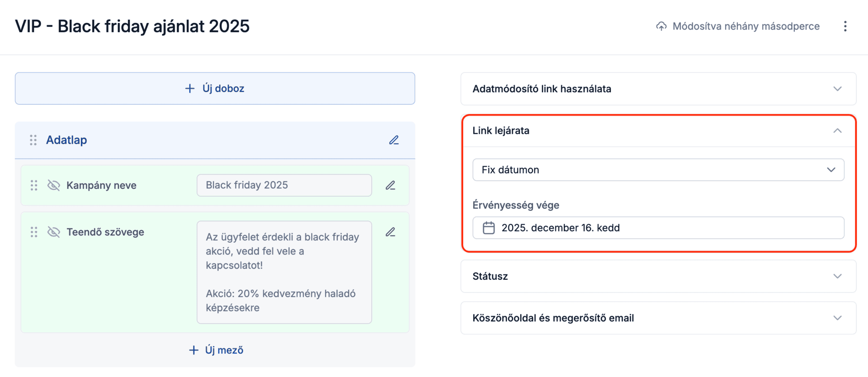Open the Fix dátumon dropdown
868x377 pixels.
(x=658, y=170)
